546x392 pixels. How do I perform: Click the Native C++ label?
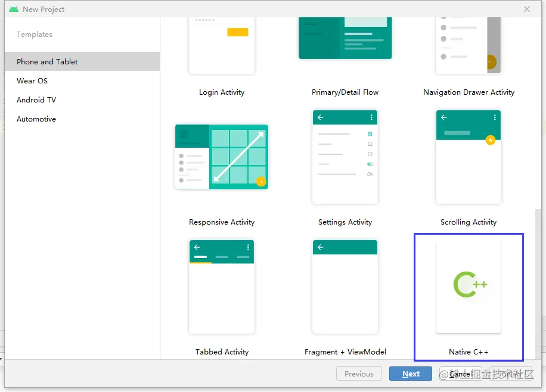(469, 352)
